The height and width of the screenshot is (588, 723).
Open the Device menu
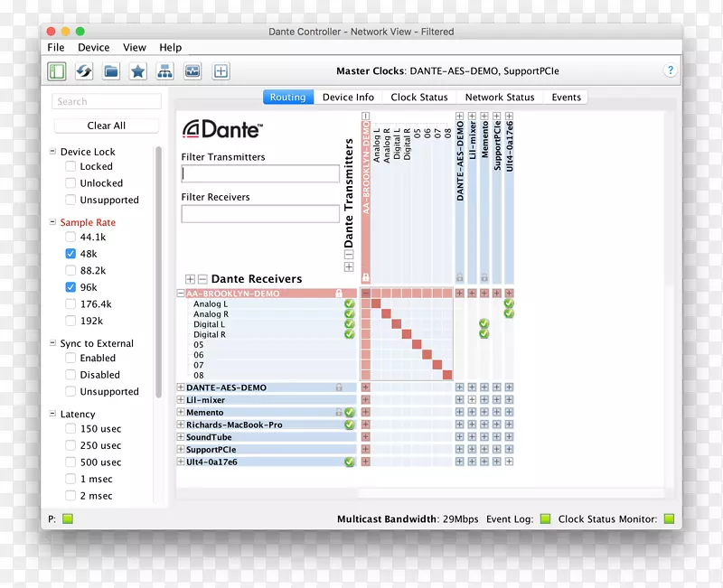coord(93,48)
